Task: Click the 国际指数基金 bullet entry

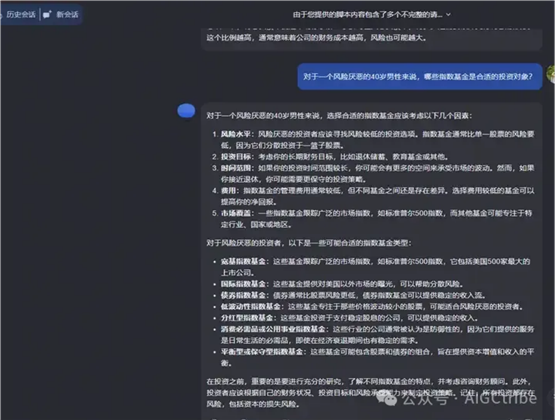Action: click(342, 284)
